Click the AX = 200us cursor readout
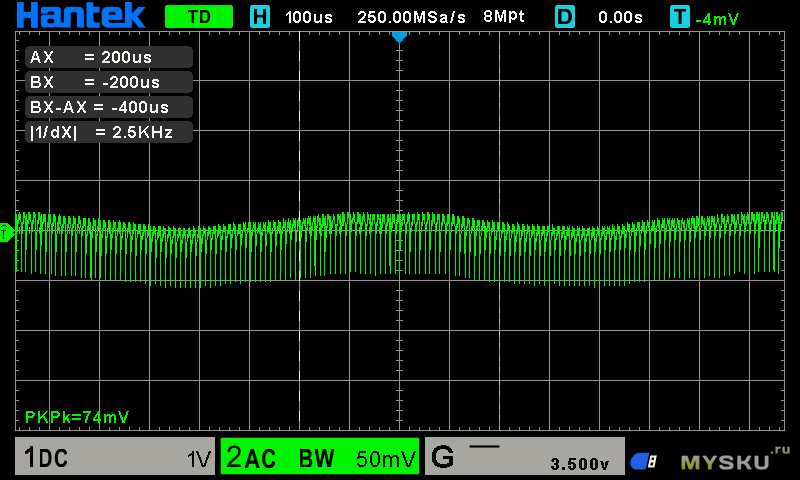The width and height of the screenshot is (800, 480). [x=109, y=57]
